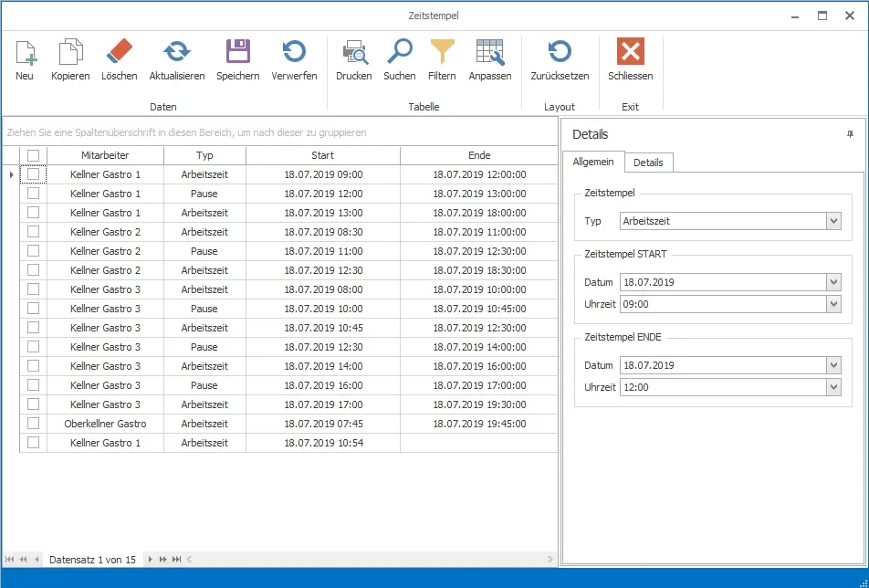Click the Löschen eraser icon
The width and height of the screenshot is (869, 588).
(120, 54)
